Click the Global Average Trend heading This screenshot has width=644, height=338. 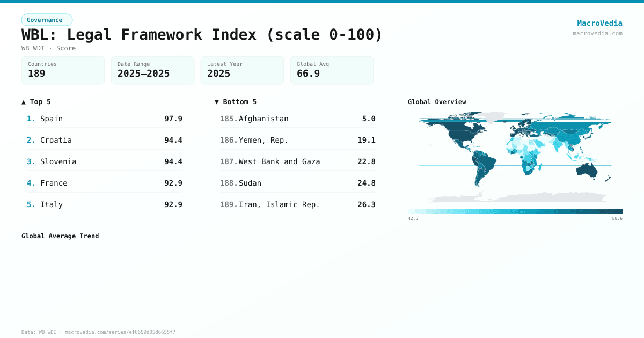[x=60, y=236]
